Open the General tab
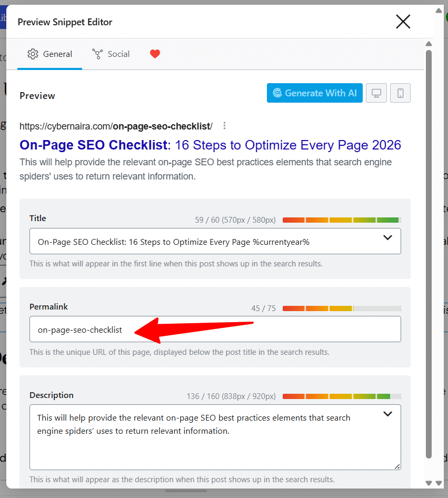Screen dimensions: 448x498 pos(50,54)
